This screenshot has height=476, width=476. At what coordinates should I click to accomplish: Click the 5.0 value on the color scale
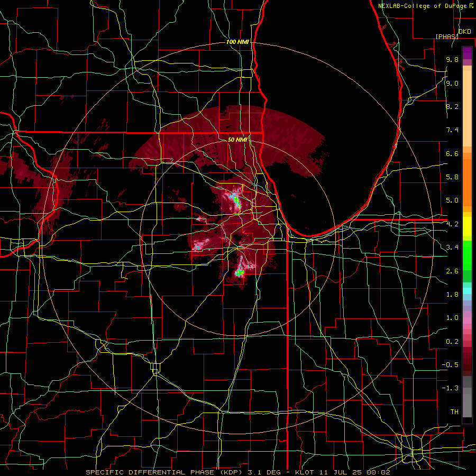click(x=452, y=200)
